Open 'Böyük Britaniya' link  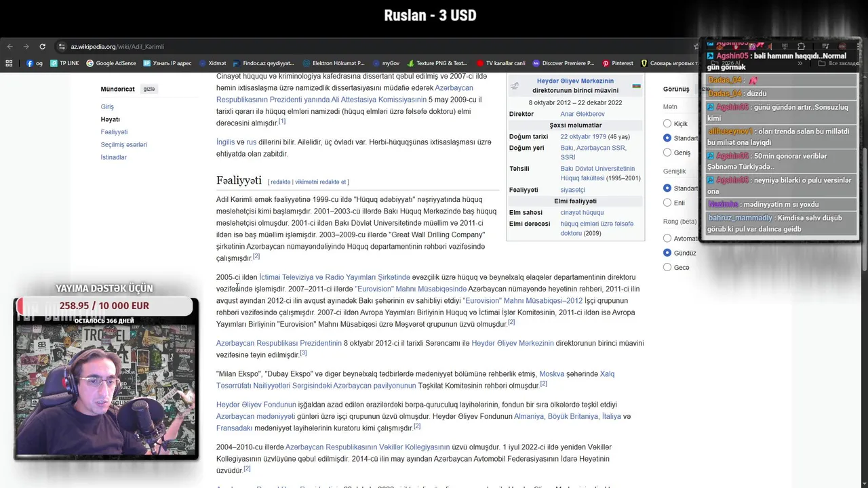(572, 417)
